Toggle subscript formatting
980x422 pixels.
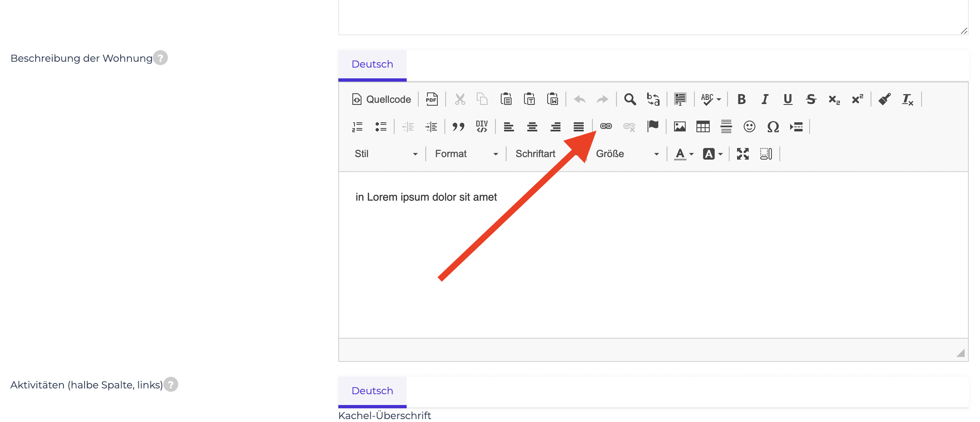tap(834, 99)
